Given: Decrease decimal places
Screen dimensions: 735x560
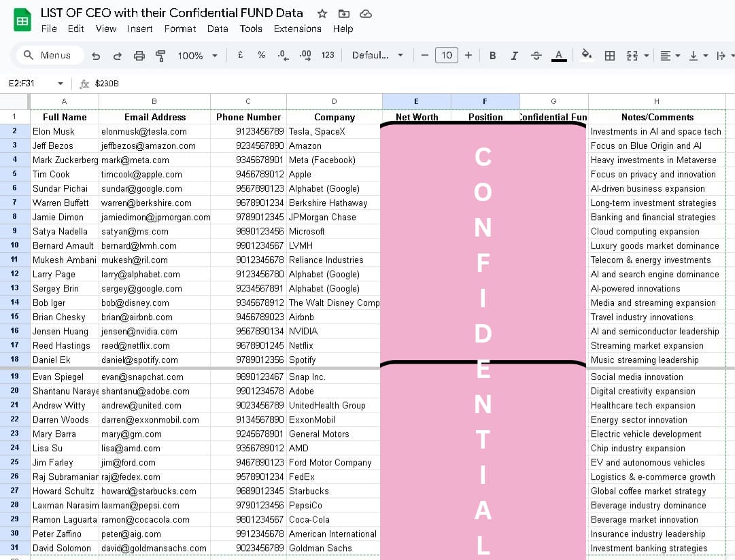Looking at the screenshot, I should [283, 55].
